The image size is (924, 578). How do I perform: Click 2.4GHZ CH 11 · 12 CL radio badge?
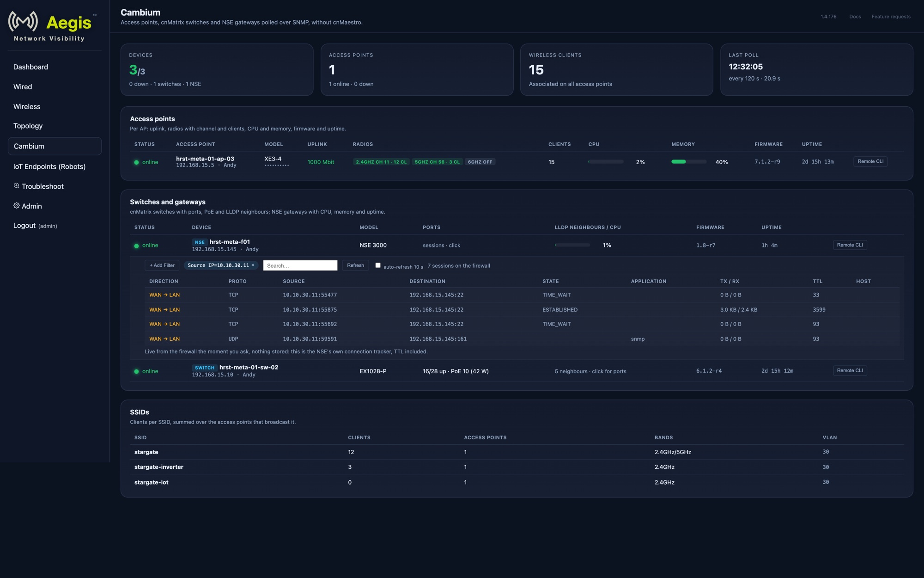coord(381,162)
